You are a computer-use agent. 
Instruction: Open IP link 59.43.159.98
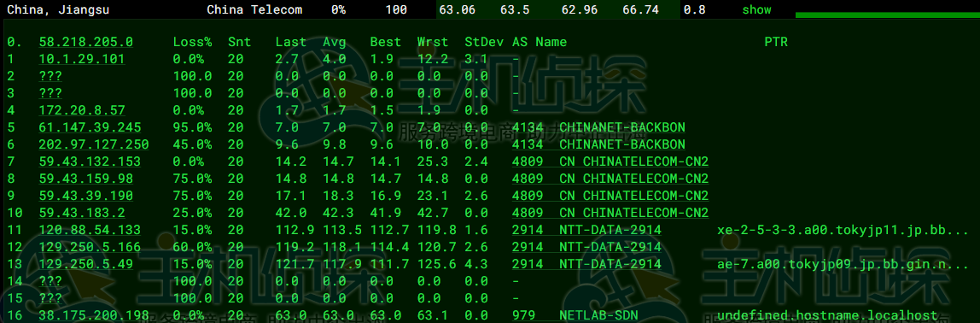(85, 179)
